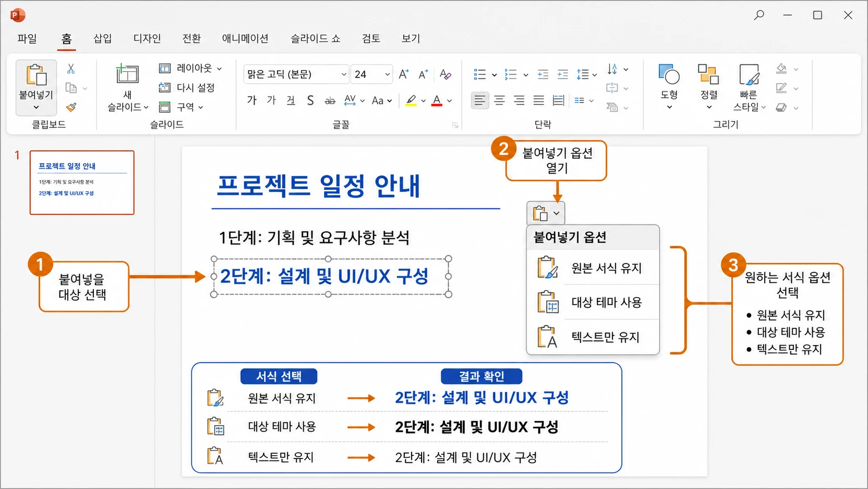
Task: Justify the paragraph text
Action: tap(539, 100)
